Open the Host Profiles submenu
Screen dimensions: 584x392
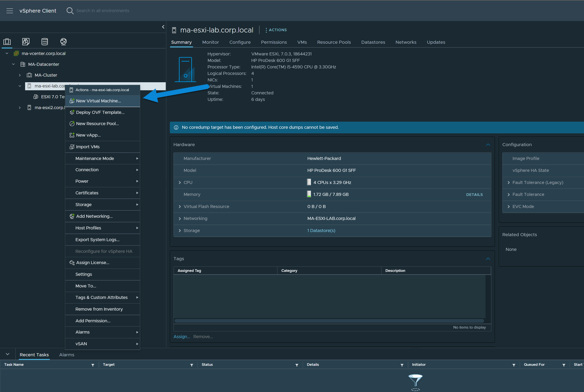pos(103,228)
